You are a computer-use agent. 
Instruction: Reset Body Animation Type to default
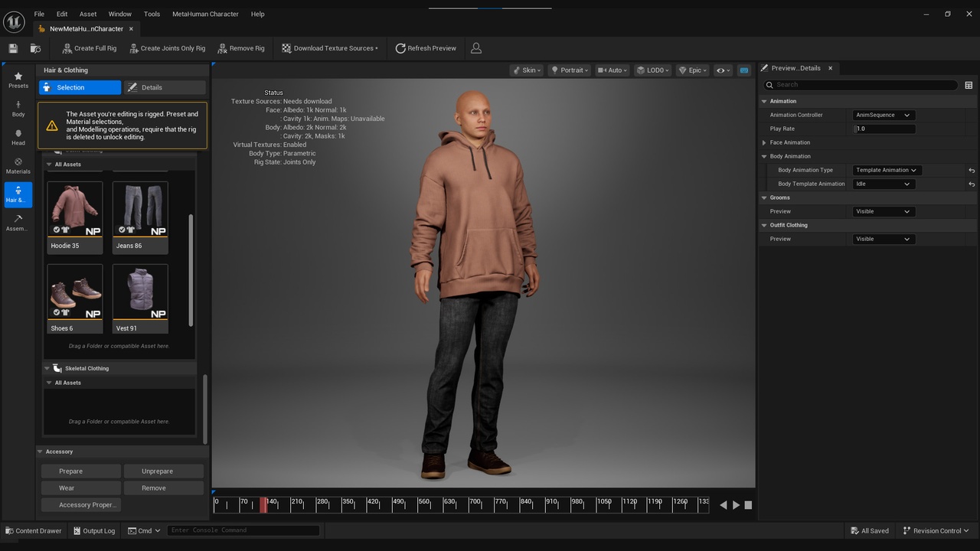point(972,171)
